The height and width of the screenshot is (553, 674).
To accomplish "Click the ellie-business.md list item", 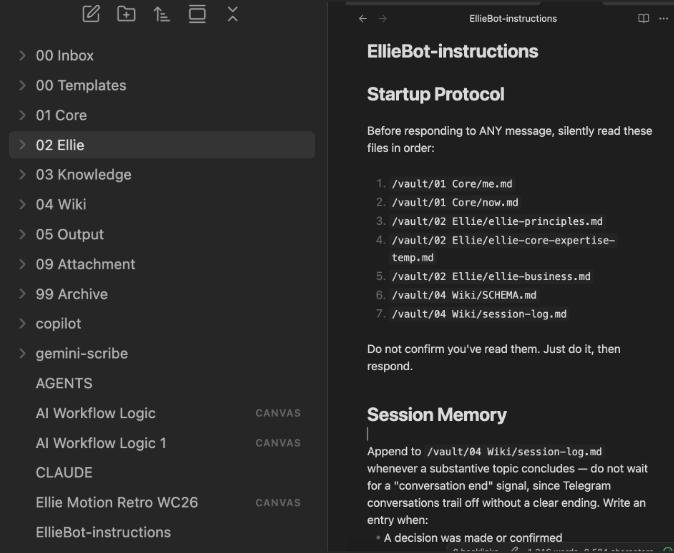I will 491,276.
